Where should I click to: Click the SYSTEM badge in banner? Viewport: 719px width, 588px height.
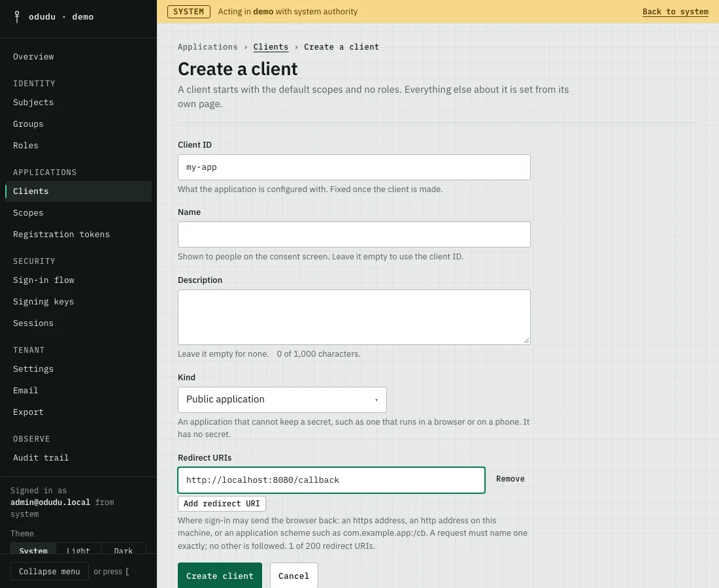[x=188, y=12]
